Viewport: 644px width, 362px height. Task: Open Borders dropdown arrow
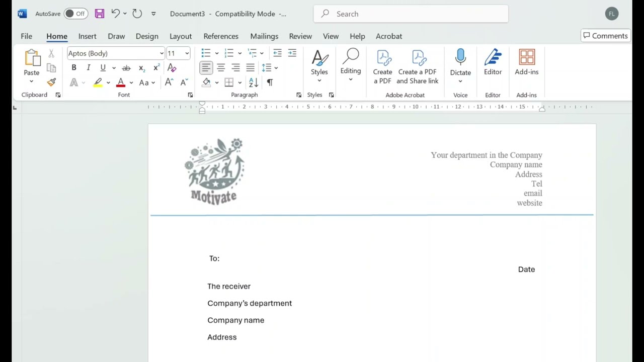click(x=240, y=82)
